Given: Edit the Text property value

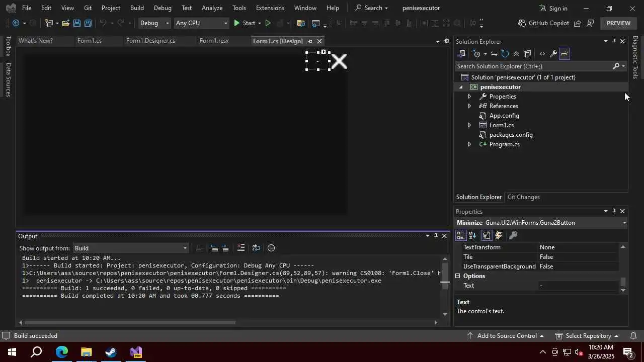Looking at the screenshot, I should tap(578, 286).
